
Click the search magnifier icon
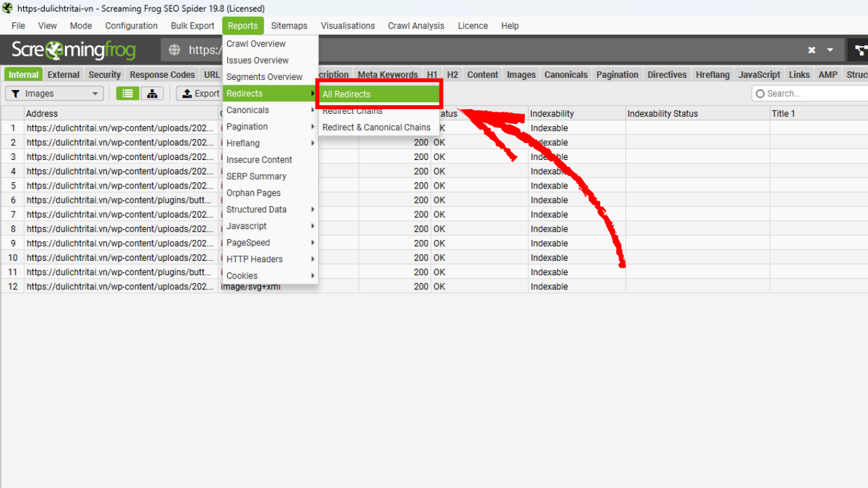pos(762,94)
